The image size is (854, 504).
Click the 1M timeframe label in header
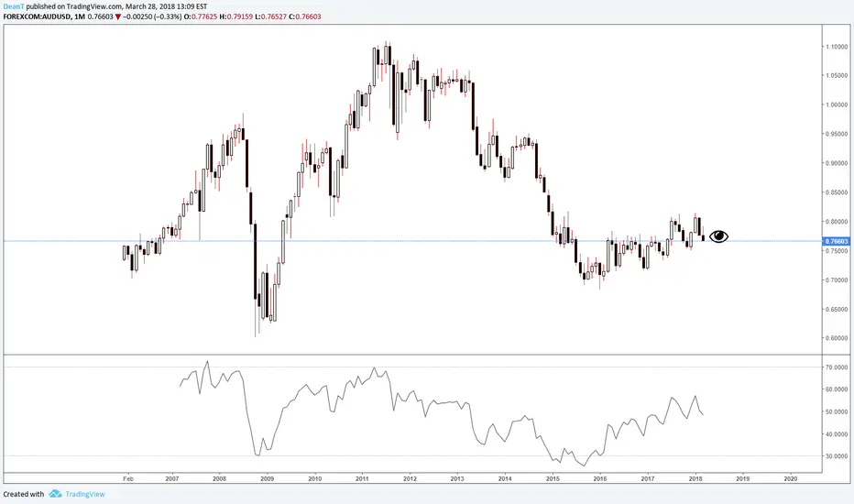pyautogui.click(x=80, y=16)
